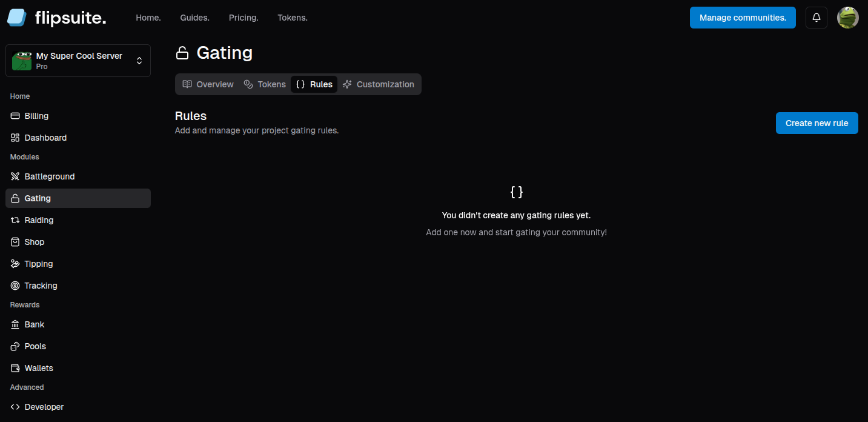Click the Developer code brackets icon
Screen dimensions: 868x422
coord(15,407)
